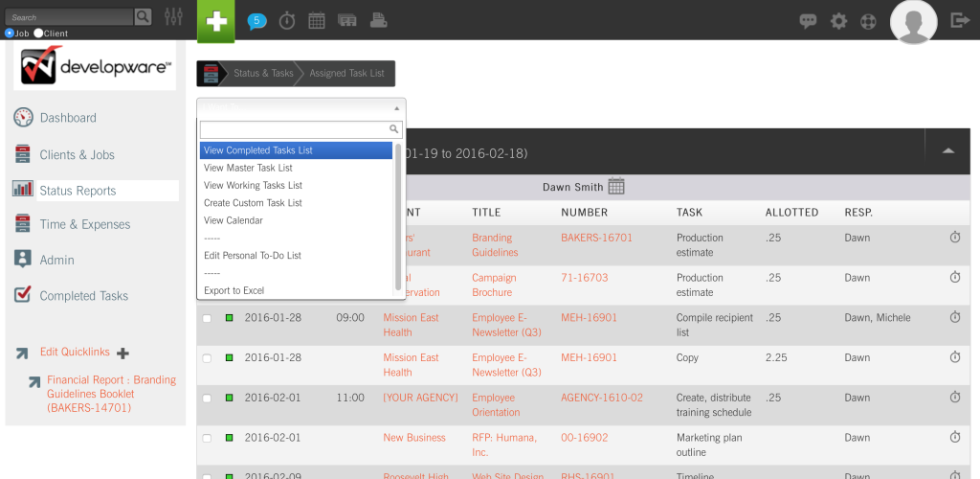980x479 pixels.
Task: Click the NUMBER column header
Action: (585, 213)
